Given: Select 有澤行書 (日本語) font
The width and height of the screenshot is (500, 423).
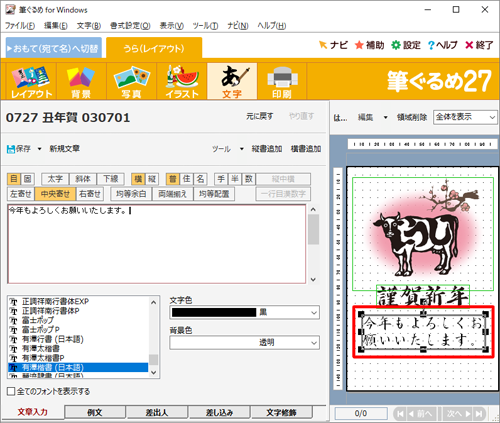Looking at the screenshot, I should (53, 339).
